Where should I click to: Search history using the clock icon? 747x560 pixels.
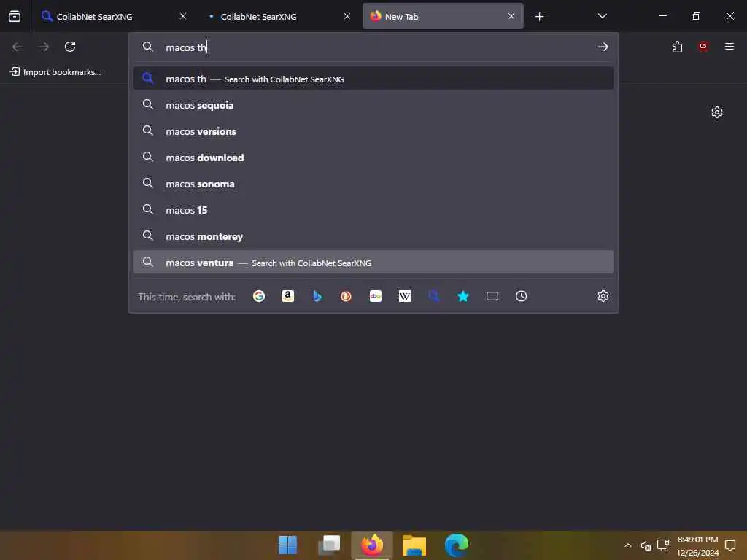(x=521, y=296)
